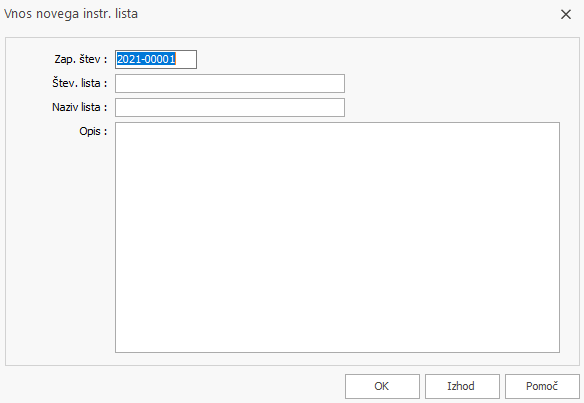Click blank space after 2021-00001 inside its field
Image resolution: width=584 pixels, height=403 pixels.
pyautogui.click(x=186, y=60)
